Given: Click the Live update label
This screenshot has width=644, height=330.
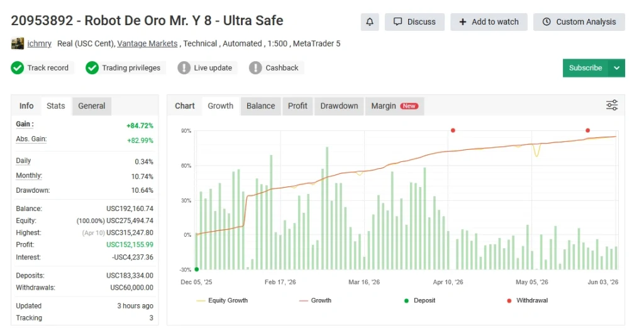Looking at the screenshot, I should click(213, 68).
